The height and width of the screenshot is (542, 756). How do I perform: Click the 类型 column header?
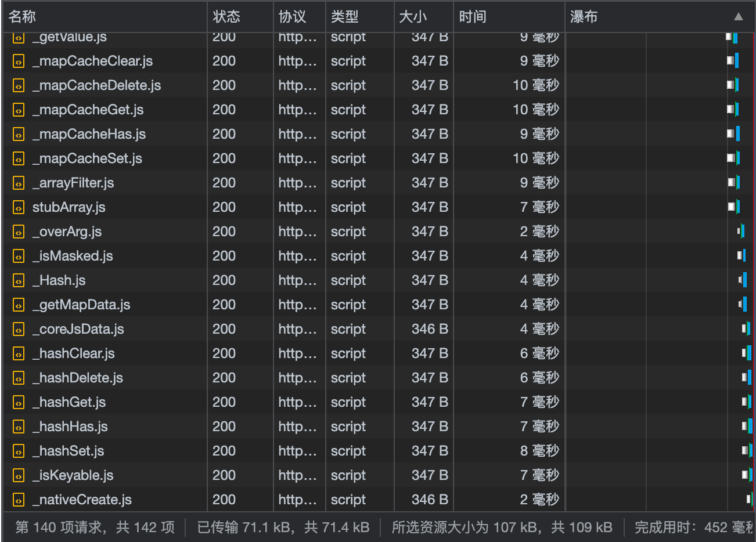tap(345, 17)
